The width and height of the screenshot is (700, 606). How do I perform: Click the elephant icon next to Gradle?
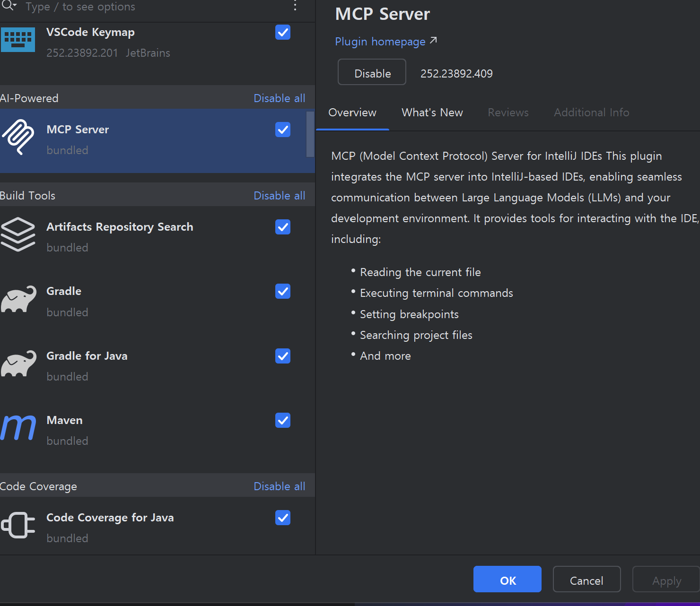coord(18,299)
